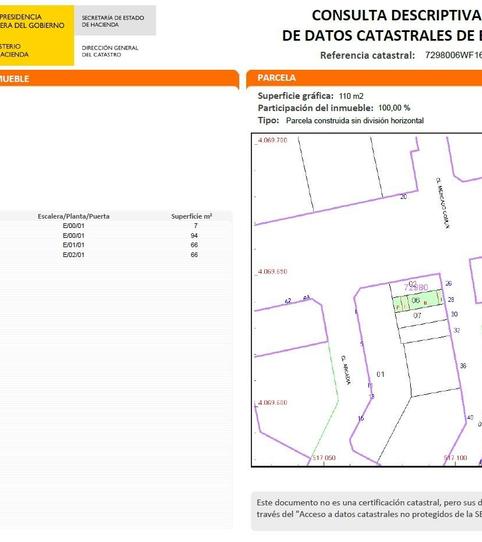This screenshot has width=482, height=542.
Task: Click the 'Referencia catastral:' label
Action: (367, 55)
